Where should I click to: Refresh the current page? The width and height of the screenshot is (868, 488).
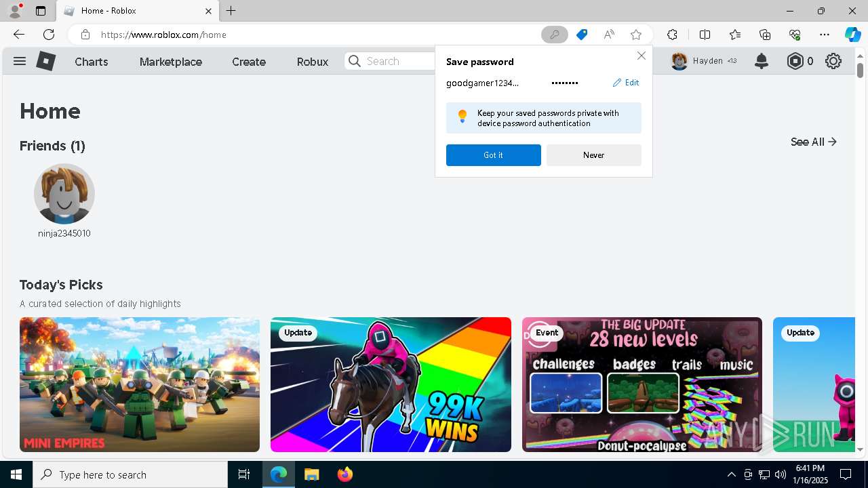pos(49,35)
